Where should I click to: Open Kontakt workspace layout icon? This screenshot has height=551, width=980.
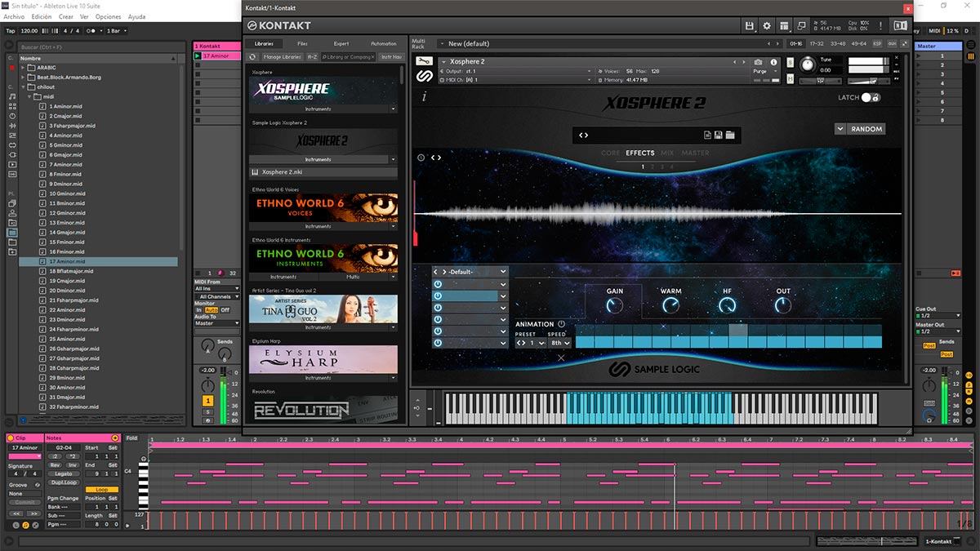pyautogui.click(x=784, y=26)
